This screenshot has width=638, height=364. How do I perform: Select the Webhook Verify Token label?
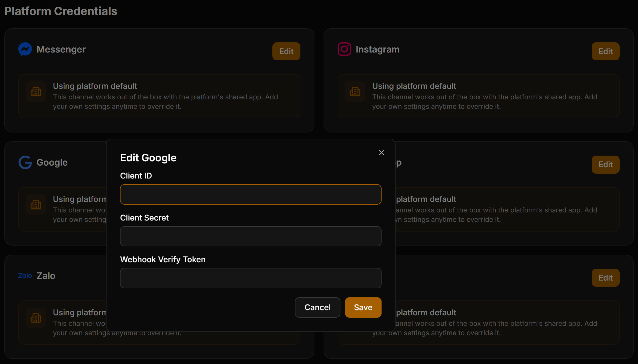click(163, 260)
